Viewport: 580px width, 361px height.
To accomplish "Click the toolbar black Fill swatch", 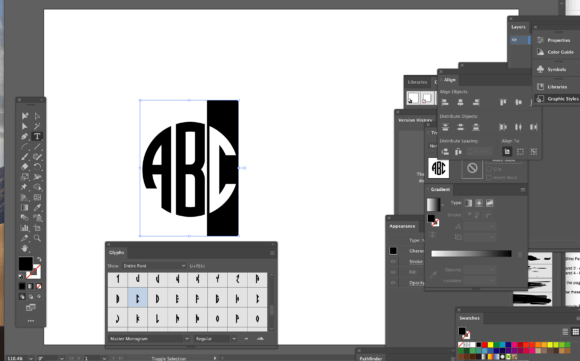I will tap(26, 264).
